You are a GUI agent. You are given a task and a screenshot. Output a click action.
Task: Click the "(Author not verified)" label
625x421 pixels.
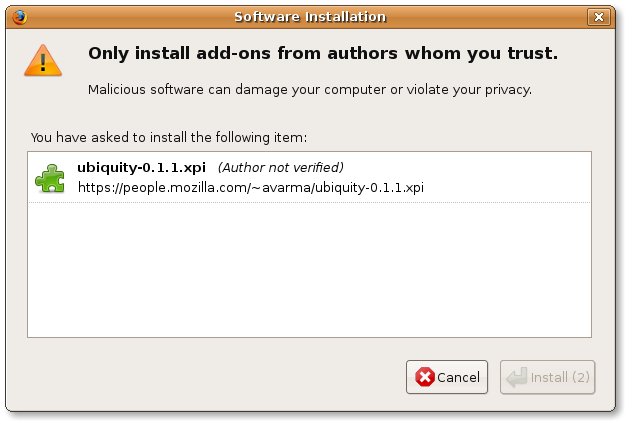click(x=280, y=167)
